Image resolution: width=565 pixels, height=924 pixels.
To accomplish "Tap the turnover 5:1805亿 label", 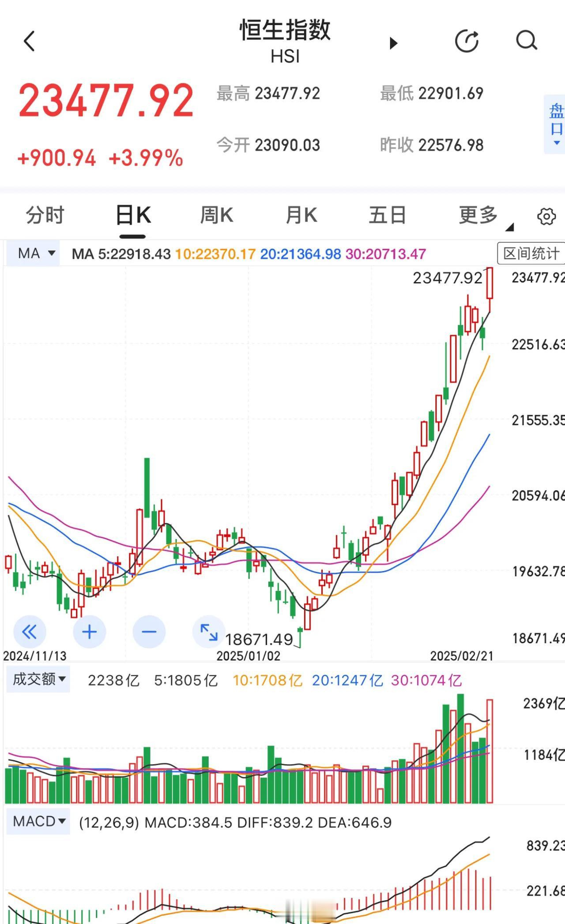I will (186, 680).
